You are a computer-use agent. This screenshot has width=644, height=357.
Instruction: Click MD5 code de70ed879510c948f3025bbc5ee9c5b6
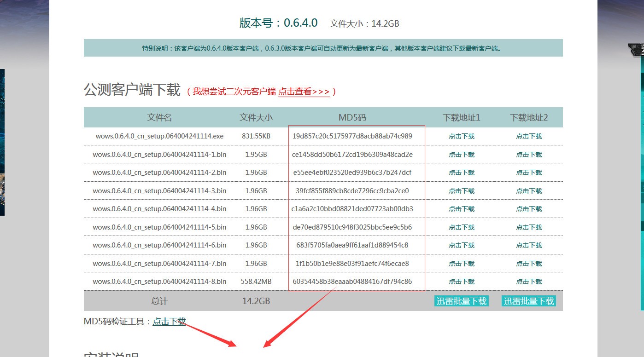click(352, 227)
